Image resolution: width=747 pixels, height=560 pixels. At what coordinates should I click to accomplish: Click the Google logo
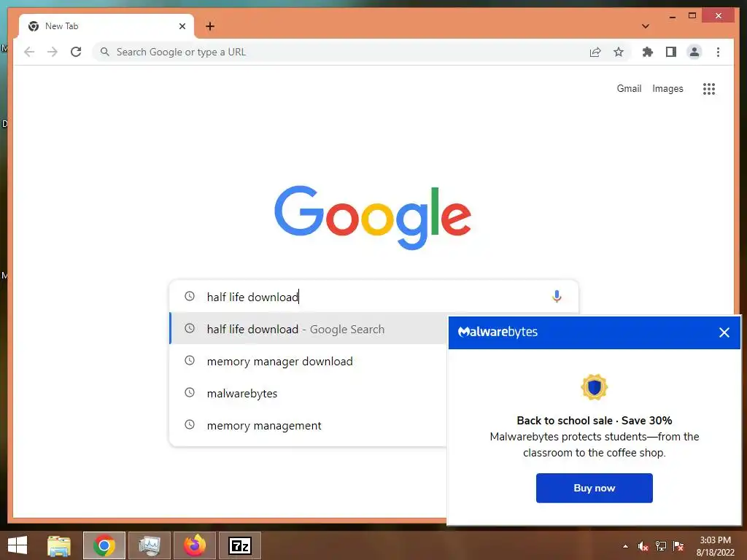[x=373, y=217]
